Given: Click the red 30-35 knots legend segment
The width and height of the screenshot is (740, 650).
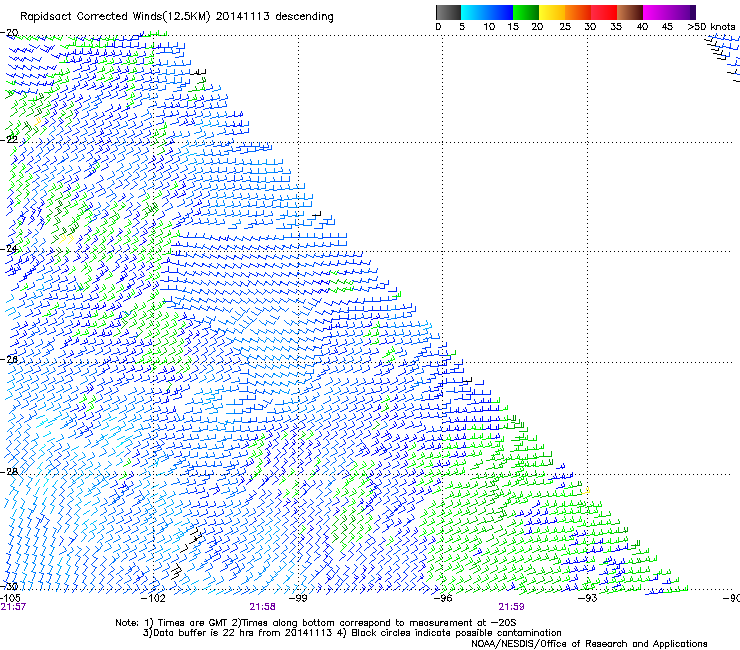Looking at the screenshot, I should (x=604, y=12).
